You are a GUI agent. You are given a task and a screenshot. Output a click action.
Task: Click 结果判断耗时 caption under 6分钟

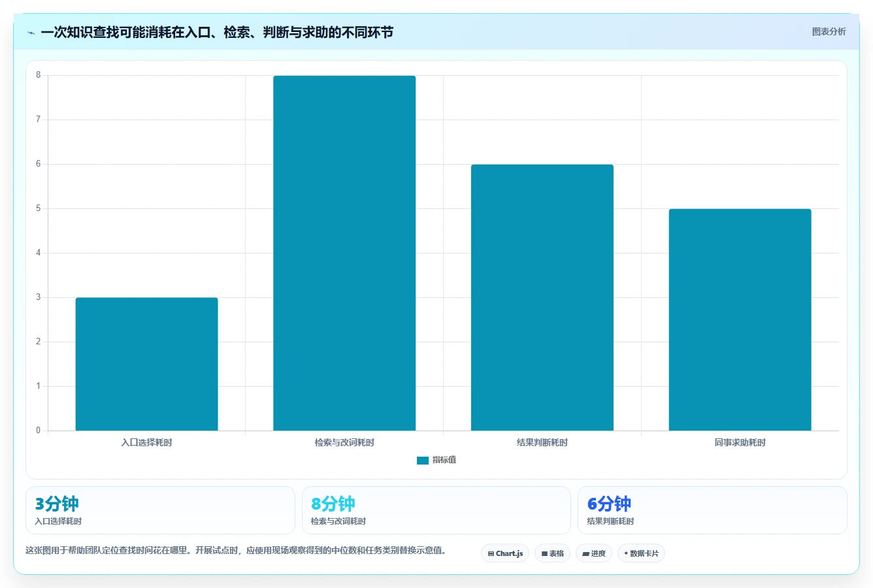click(x=610, y=521)
